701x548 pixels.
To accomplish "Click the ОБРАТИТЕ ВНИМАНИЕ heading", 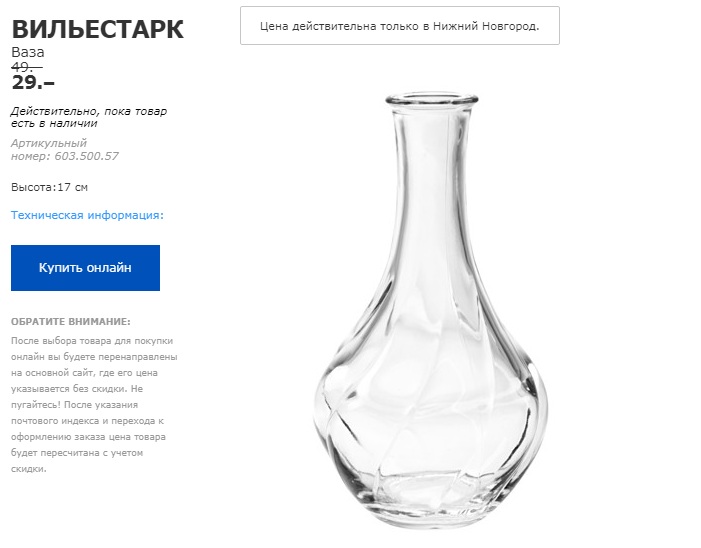I will pyautogui.click(x=71, y=322).
